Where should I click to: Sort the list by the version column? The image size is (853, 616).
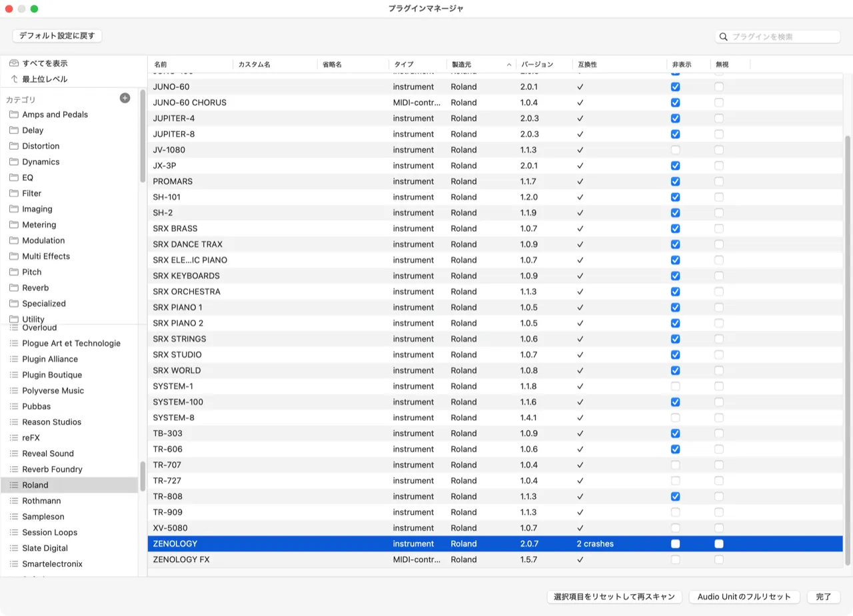coord(542,65)
